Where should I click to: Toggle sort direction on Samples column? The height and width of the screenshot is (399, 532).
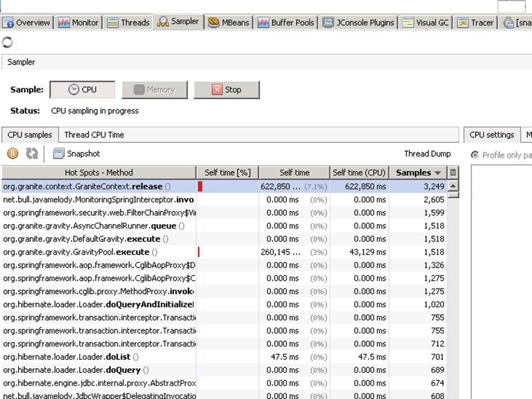coord(418,172)
